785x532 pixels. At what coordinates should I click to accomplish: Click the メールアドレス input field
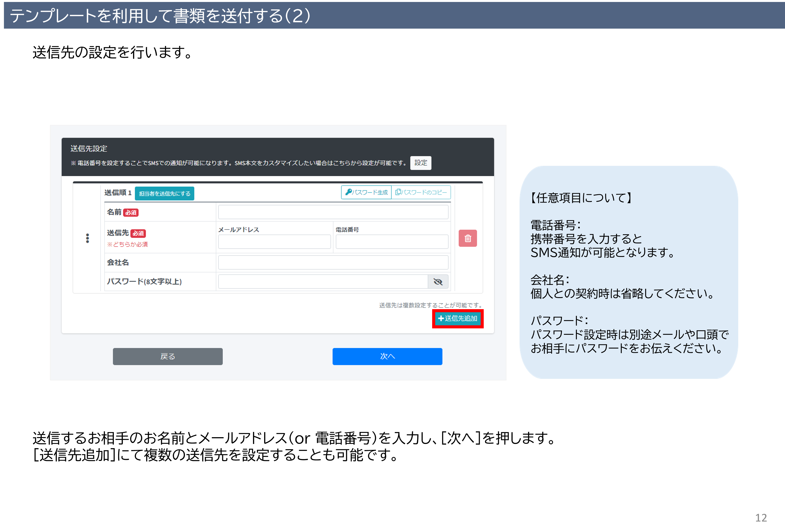274,242
